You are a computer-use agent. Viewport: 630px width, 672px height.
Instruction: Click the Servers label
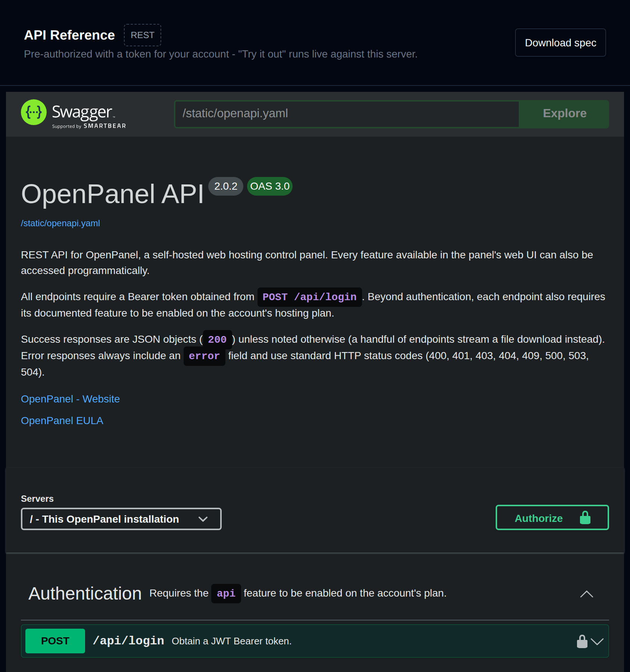37,499
